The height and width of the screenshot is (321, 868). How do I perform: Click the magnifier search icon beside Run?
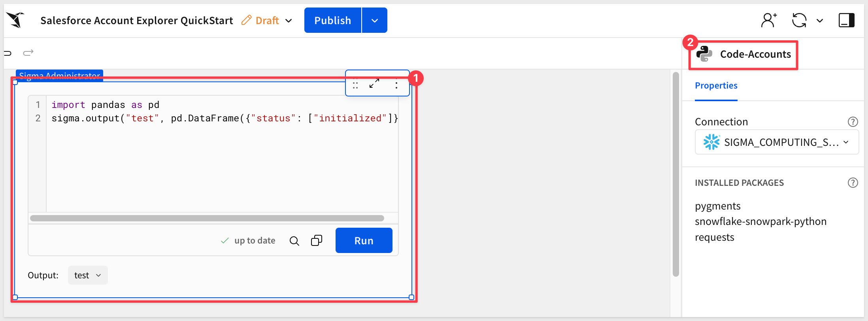(294, 241)
